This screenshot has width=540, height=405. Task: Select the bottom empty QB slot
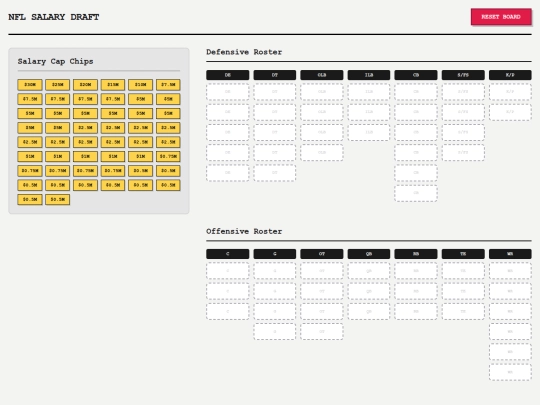click(369, 311)
